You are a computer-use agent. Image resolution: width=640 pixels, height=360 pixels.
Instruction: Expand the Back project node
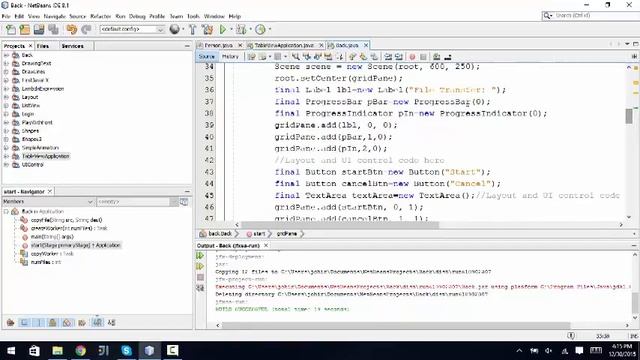(x=6, y=55)
